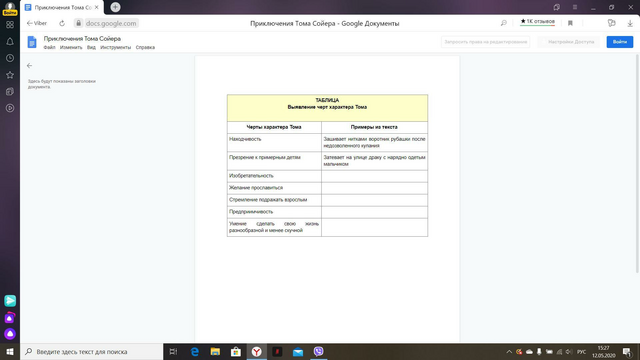Screen dimensions: 640x360
Task: Click cell Умение сделать свою жизнь разнообразной
Action: tap(274, 227)
